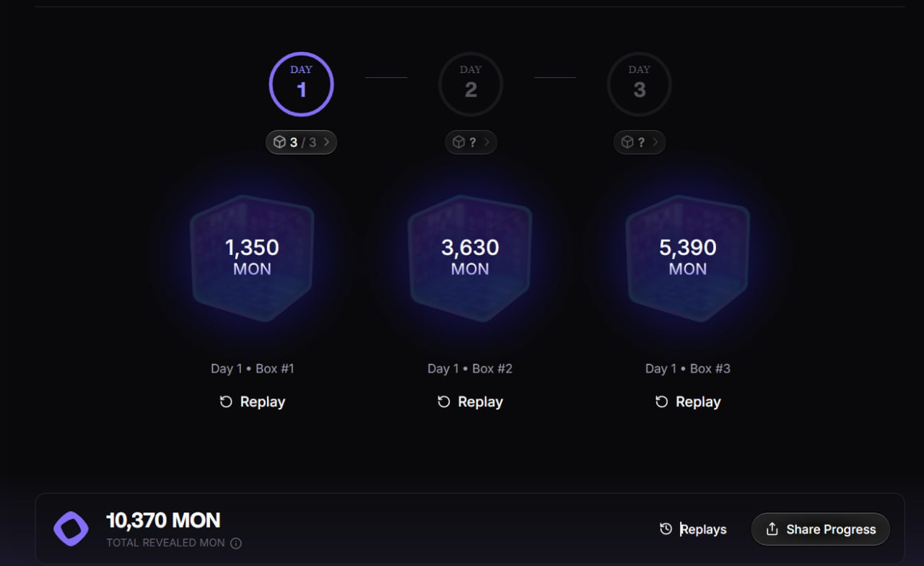This screenshot has width=924, height=566.
Task: Click the cube icon under Day 1
Action: coord(279,142)
